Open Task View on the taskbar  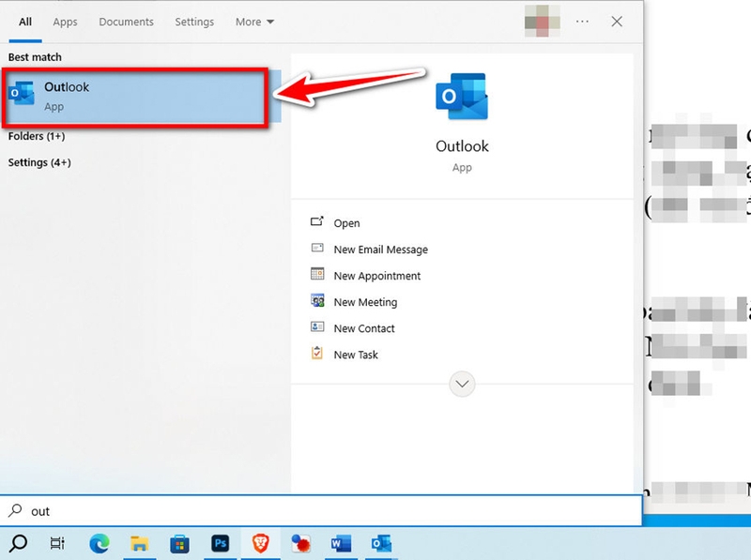pos(57,544)
